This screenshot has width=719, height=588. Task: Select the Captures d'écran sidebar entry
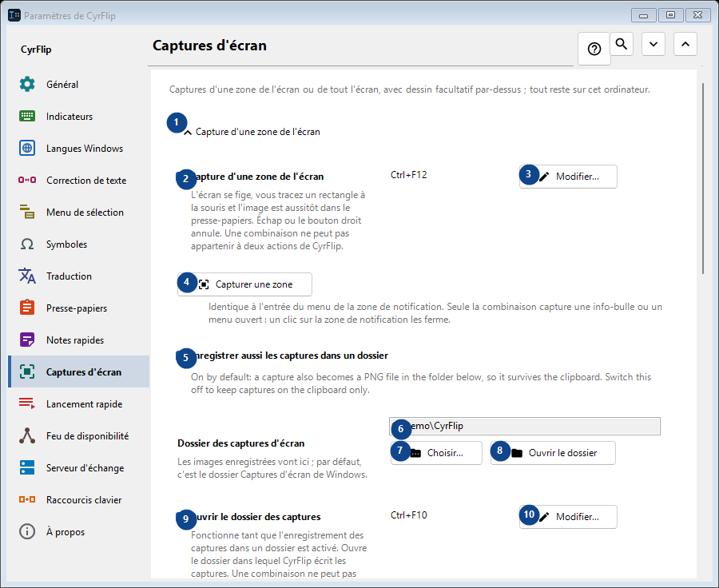79,371
